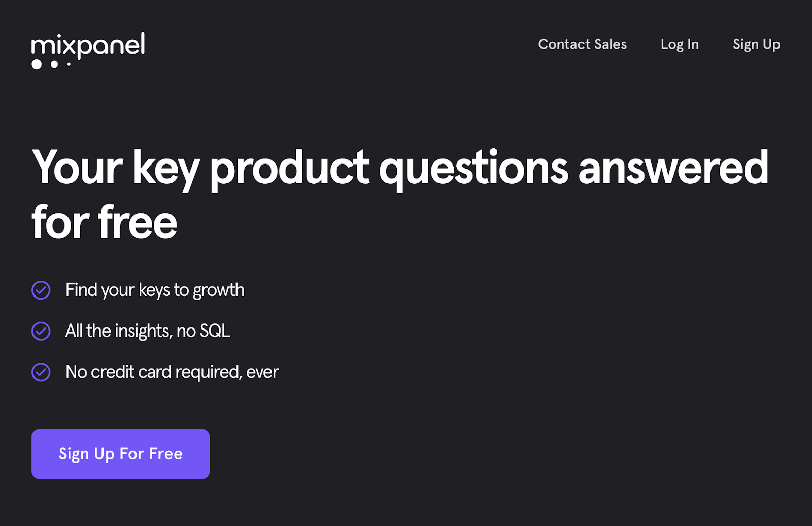The height and width of the screenshot is (526, 812).
Task: Click the checkmark beside 'Find your keys to growth'
Action: click(41, 290)
